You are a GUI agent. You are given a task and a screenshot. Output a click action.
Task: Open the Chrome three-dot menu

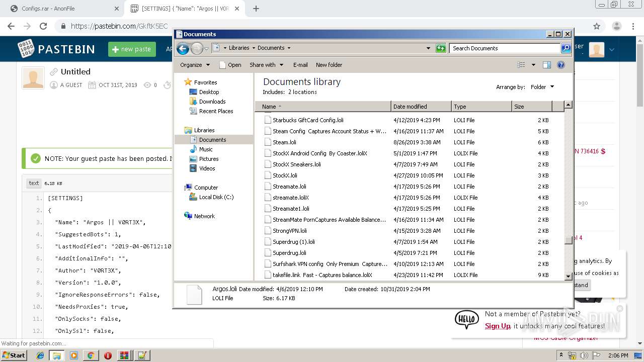coord(633,26)
